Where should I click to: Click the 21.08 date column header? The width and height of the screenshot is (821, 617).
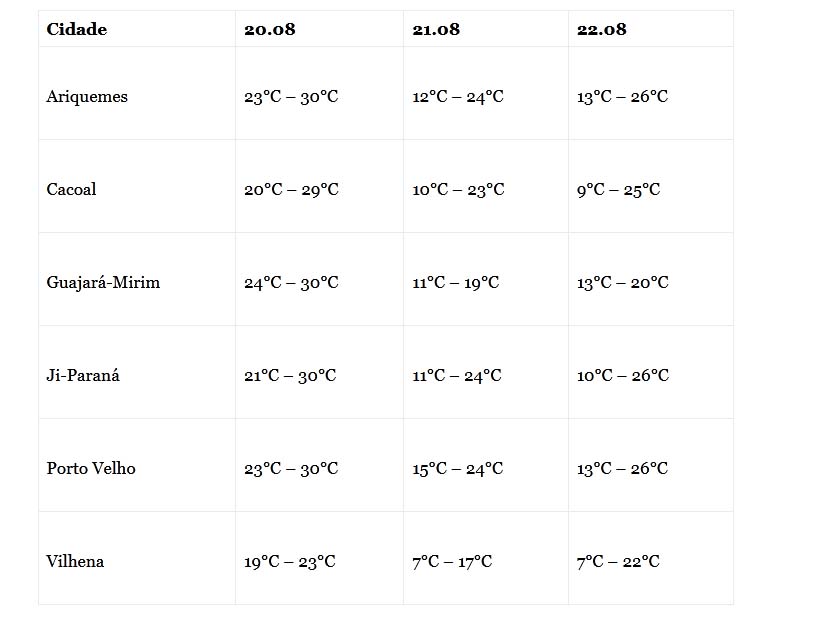[436, 29]
